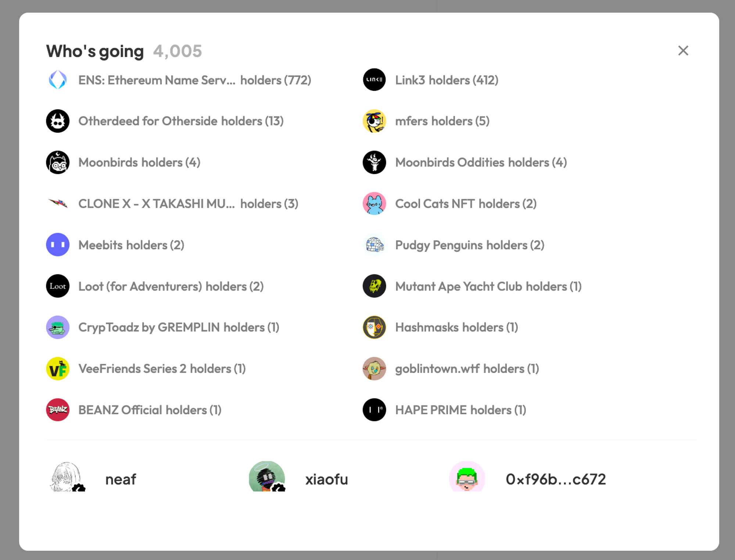This screenshot has width=735, height=560.
Task: Open neaf's attendee profile avatar
Action: click(x=67, y=477)
